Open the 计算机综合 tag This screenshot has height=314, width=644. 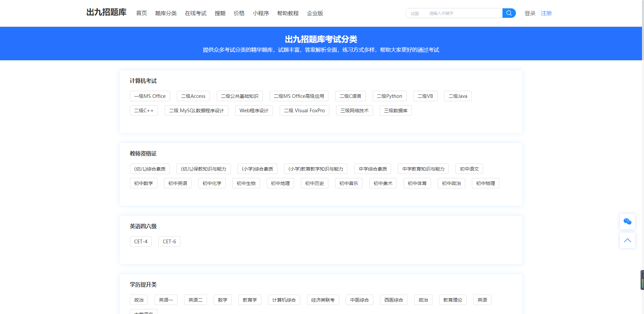click(284, 300)
